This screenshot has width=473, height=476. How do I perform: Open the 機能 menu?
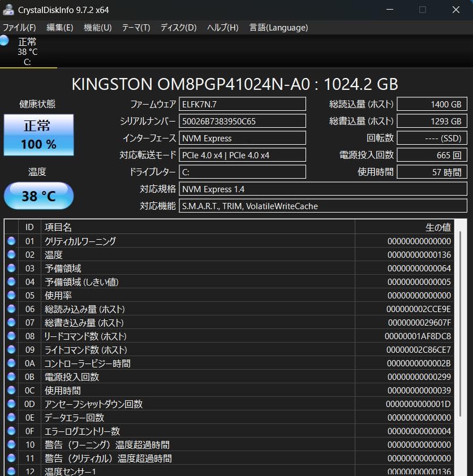coord(98,27)
